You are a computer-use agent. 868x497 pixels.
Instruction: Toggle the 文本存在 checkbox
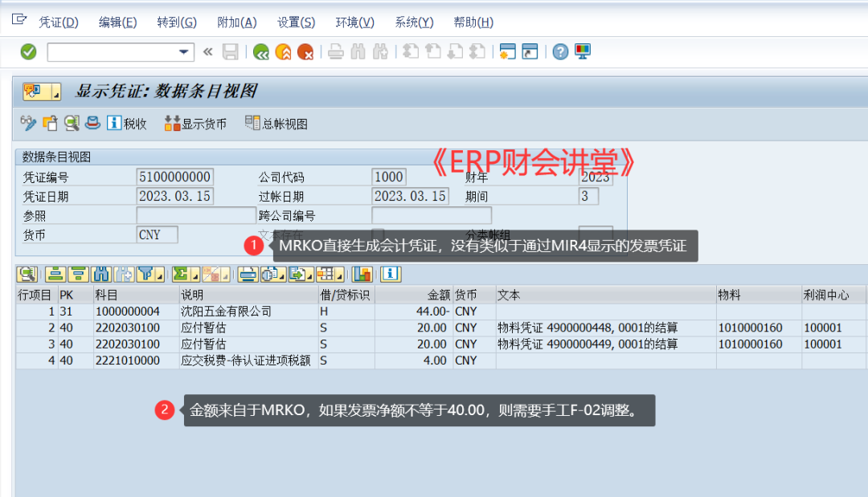(378, 234)
